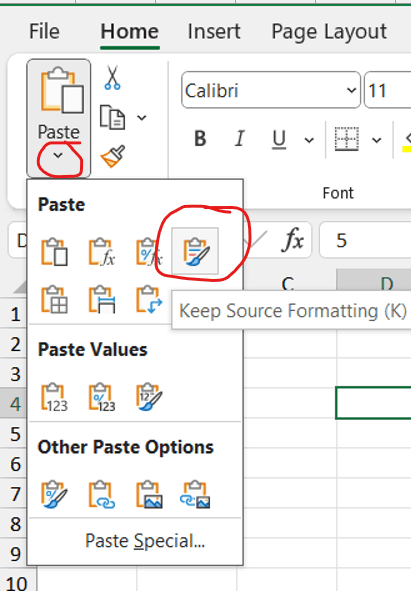The width and height of the screenshot is (411, 591).
Task: Choose Values and Number Formatting paste icon
Action: (x=102, y=397)
